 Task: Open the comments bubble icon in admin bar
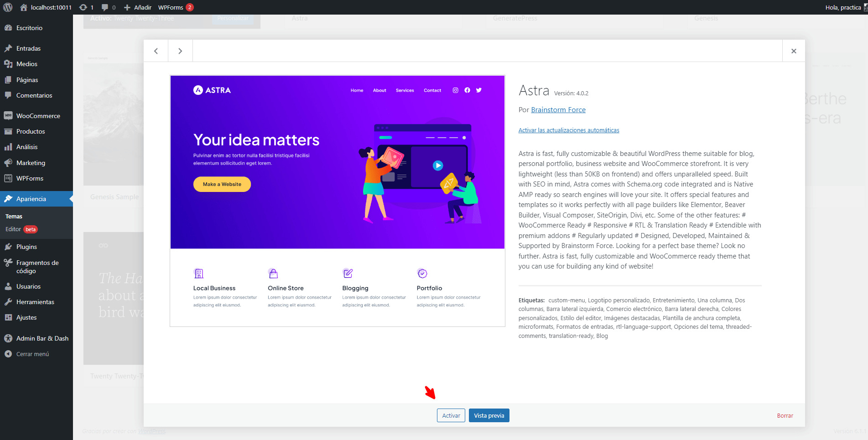pos(105,7)
